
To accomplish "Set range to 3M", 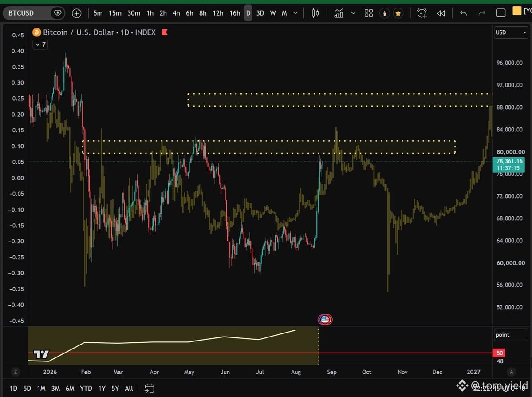I will click(x=55, y=388).
